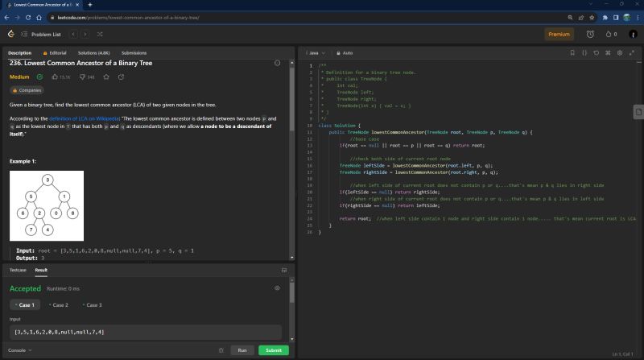Screen dimensions: 644x360
Task: Click the format code braces icon
Action: (x=584, y=52)
